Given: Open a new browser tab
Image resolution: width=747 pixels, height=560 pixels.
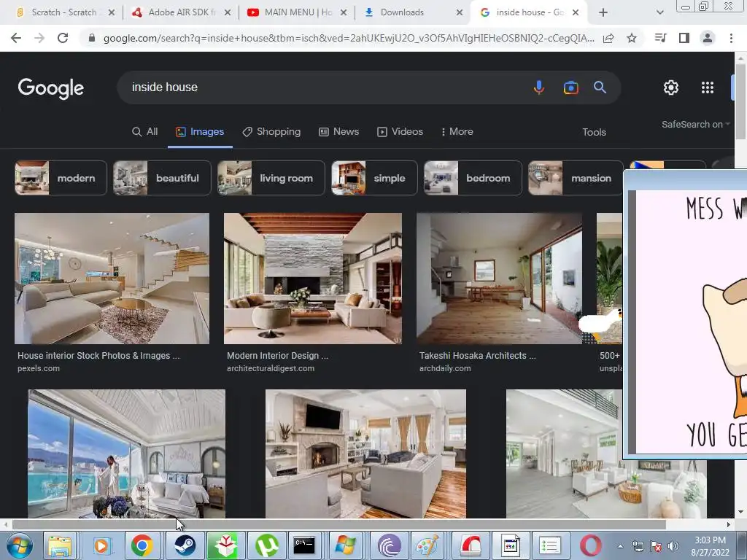Looking at the screenshot, I should point(603,12).
